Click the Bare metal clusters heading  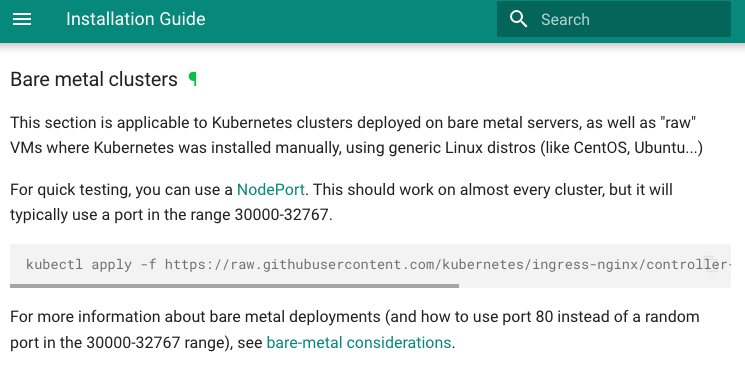pos(94,79)
